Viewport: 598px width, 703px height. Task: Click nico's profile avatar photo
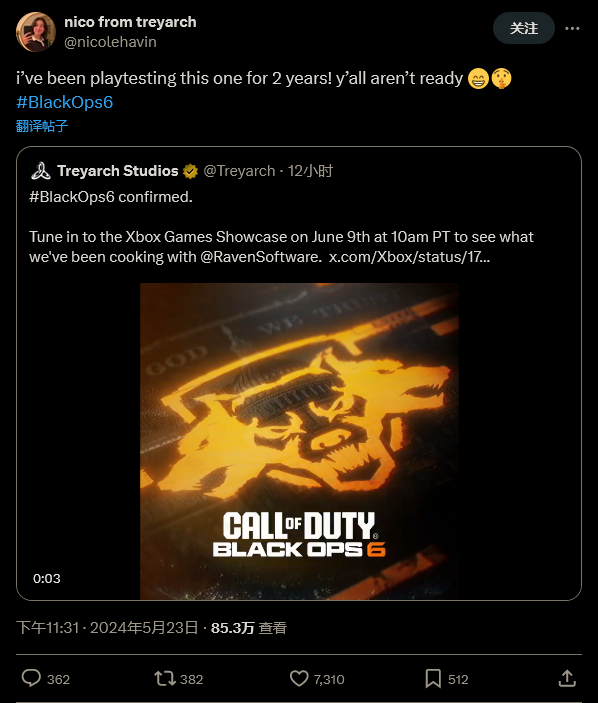click(x=36, y=32)
